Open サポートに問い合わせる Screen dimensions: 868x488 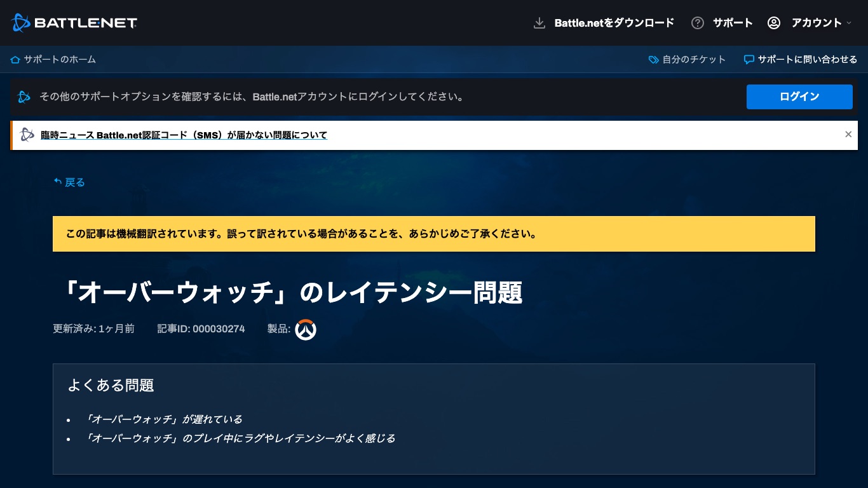click(x=808, y=60)
